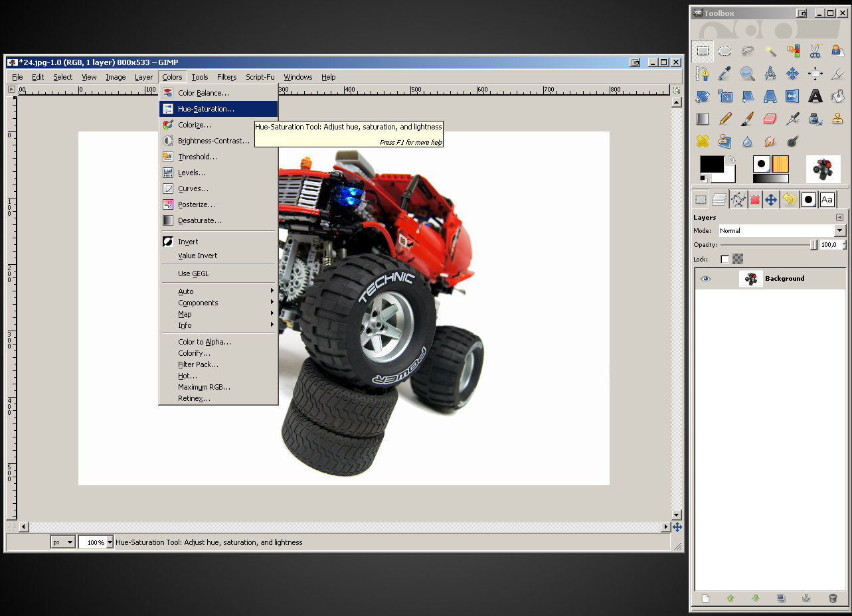The image size is (852, 616).
Task: Create a new layer button
Action: [705, 598]
